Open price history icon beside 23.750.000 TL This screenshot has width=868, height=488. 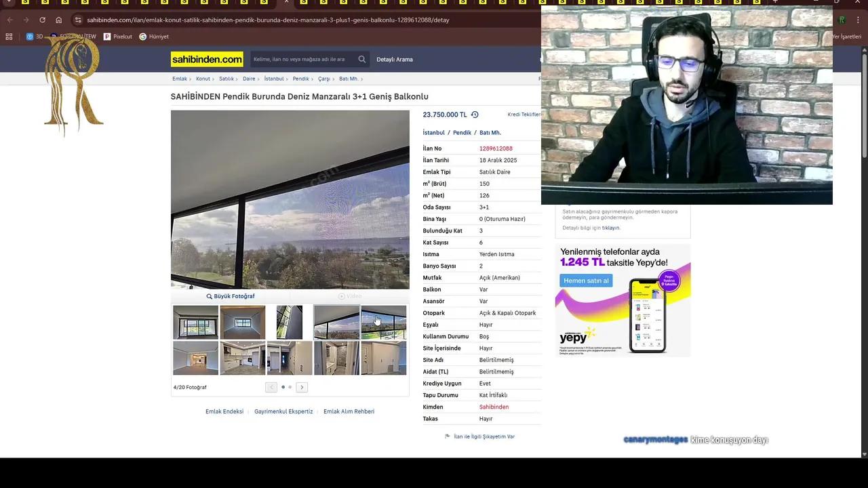click(475, 115)
